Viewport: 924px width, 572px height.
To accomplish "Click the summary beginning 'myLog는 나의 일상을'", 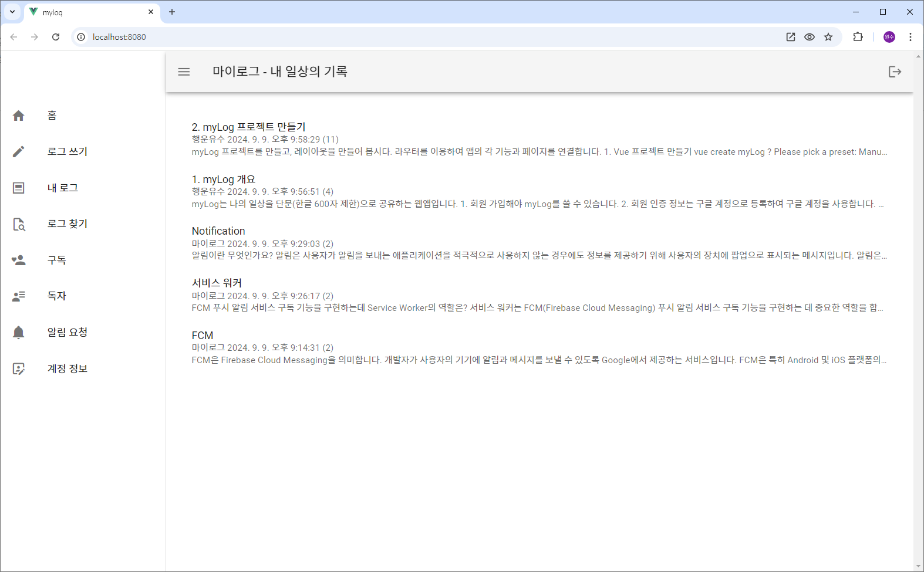I will click(538, 204).
